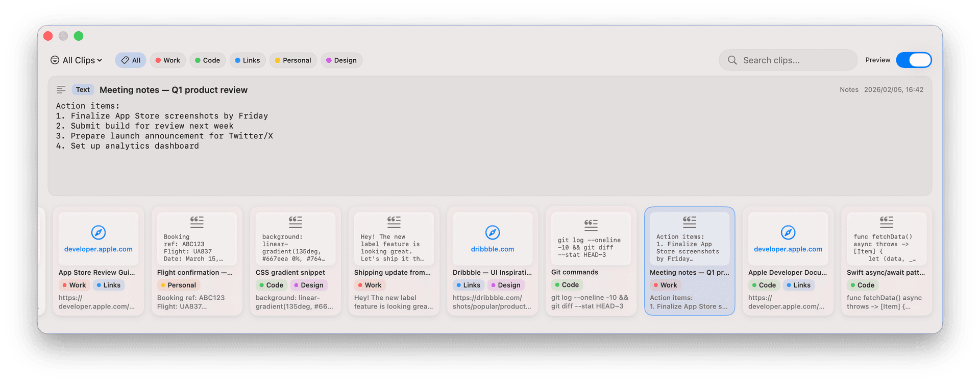Click the git log snippet preview text

tap(589, 248)
